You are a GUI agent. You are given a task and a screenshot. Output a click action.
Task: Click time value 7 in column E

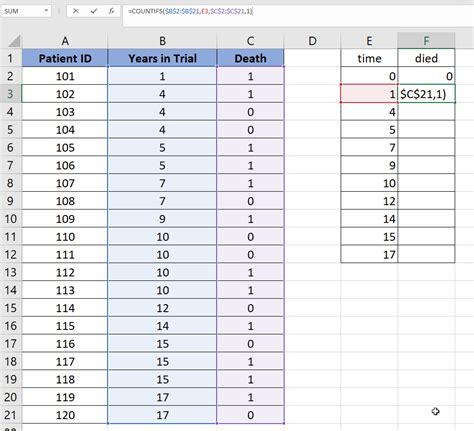coord(369,148)
